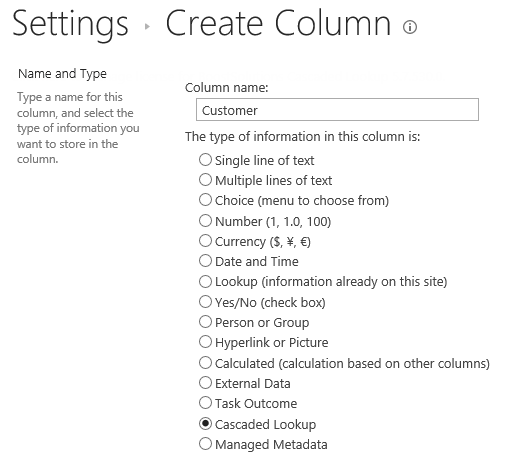Click the Customer column name field
This screenshot has height=460, width=527.
pos(337,110)
